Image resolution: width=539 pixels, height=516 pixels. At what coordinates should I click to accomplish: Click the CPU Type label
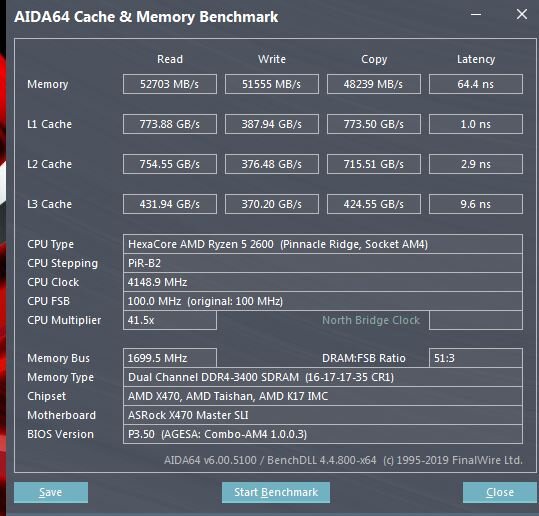[50, 244]
